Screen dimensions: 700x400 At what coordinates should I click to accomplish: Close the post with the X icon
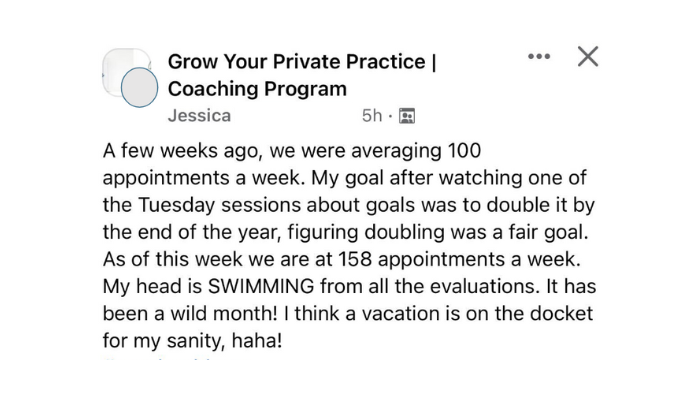pyautogui.click(x=588, y=57)
